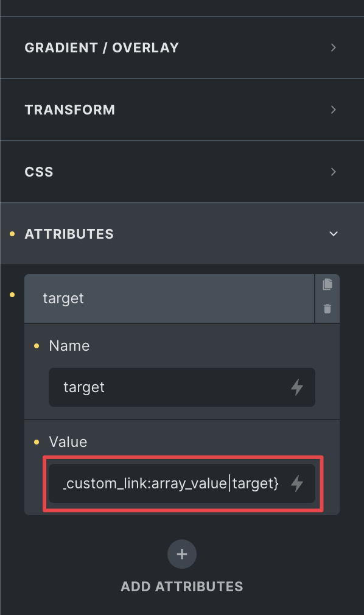Duplicate the target attribute with copy icon
The image size is (364, 615).
pyautogui.click(x=327, y=284)
